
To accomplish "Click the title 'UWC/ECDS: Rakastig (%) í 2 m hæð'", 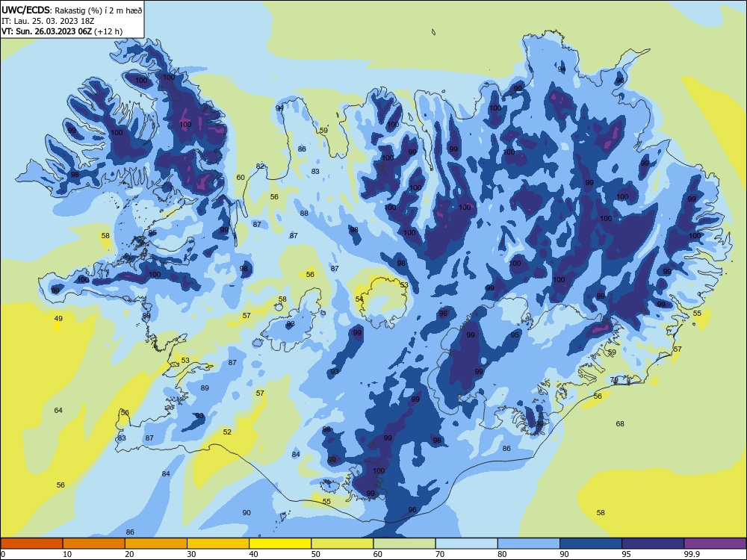I will 72,10.
